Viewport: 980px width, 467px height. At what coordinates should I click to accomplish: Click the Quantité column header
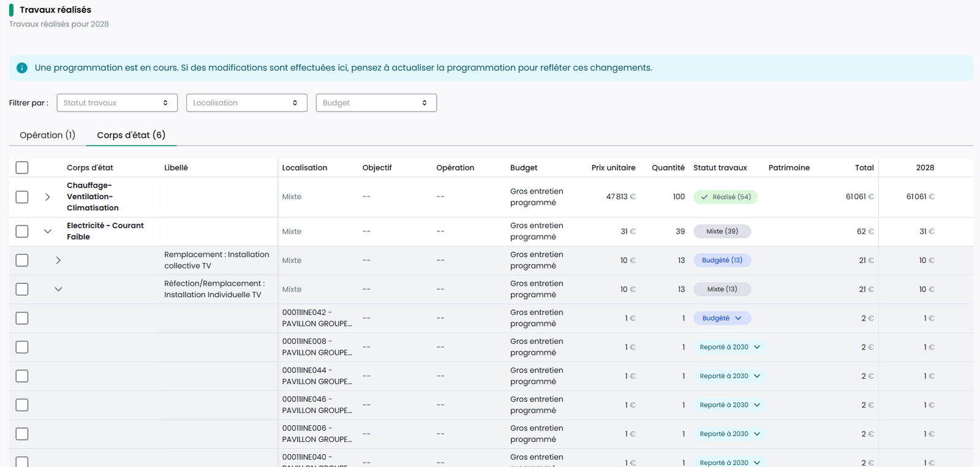(x=668, y=167)
